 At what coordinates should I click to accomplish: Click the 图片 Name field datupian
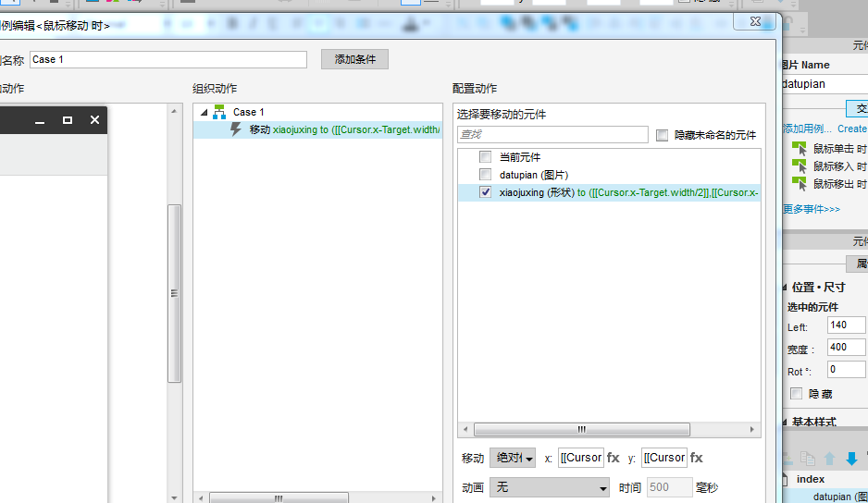pos(825,84)
